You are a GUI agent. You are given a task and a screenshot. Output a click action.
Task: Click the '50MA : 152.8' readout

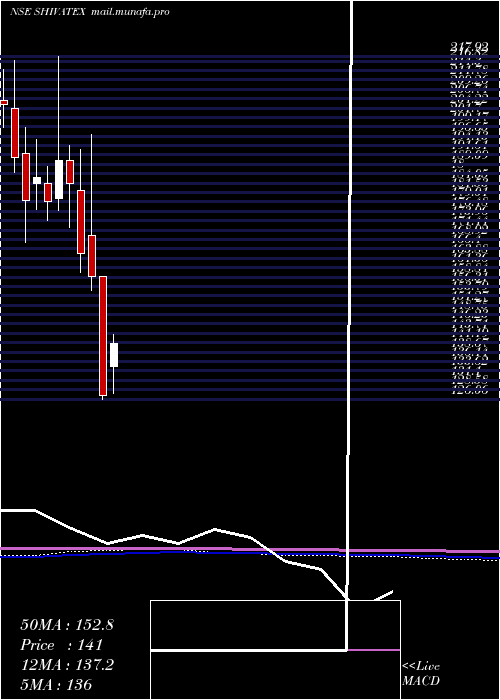tap(67, 625)
